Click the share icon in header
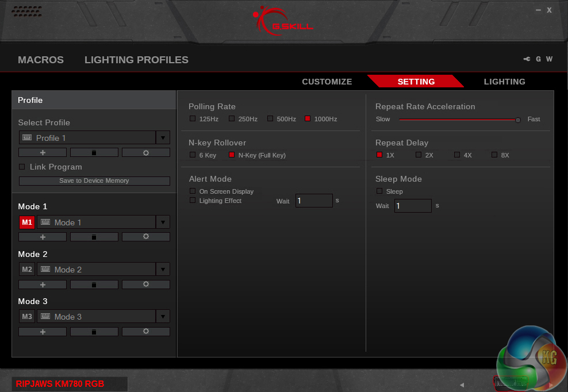The width and height of the screenshot is (568, 392). pos(527,59)
